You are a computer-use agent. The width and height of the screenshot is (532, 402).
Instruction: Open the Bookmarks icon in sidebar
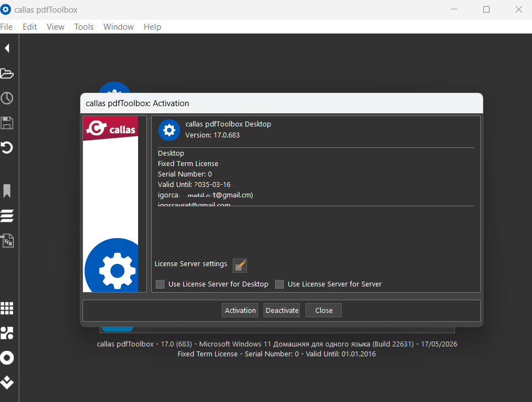7,191
